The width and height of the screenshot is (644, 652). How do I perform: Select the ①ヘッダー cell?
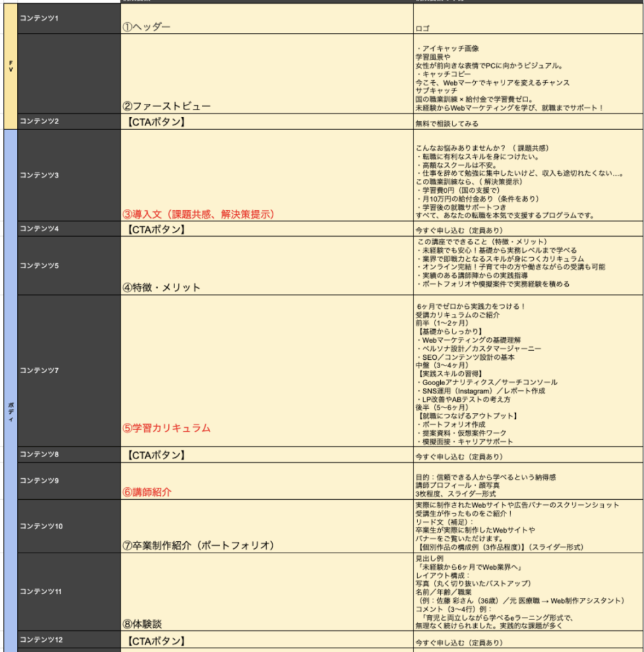click(266, 19)
